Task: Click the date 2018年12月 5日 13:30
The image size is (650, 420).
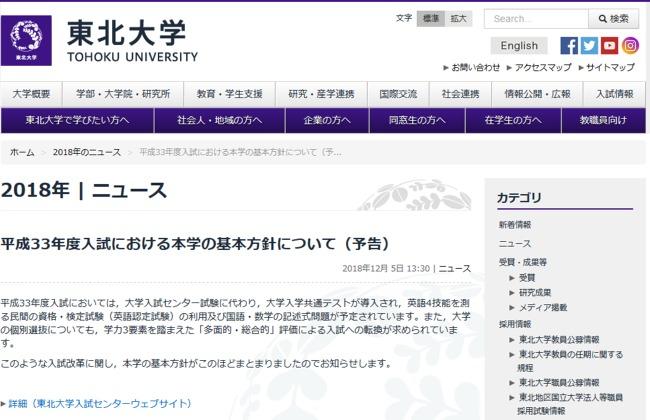Action: tap(386, 269)
